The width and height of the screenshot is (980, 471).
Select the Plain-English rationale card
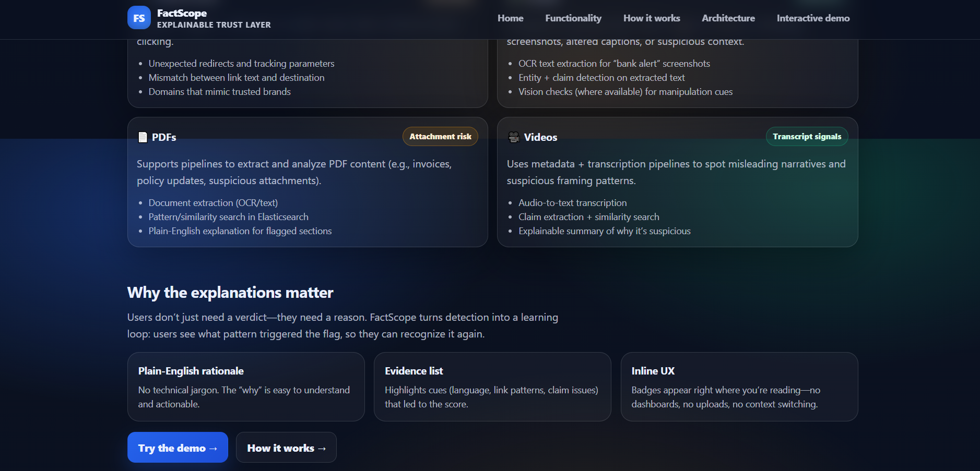pos(245,387)
